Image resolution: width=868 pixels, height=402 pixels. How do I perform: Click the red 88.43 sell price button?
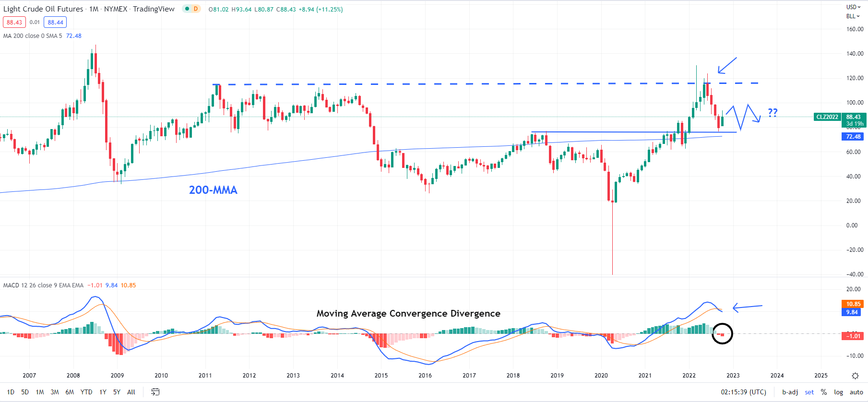click(x=14, y=22)
